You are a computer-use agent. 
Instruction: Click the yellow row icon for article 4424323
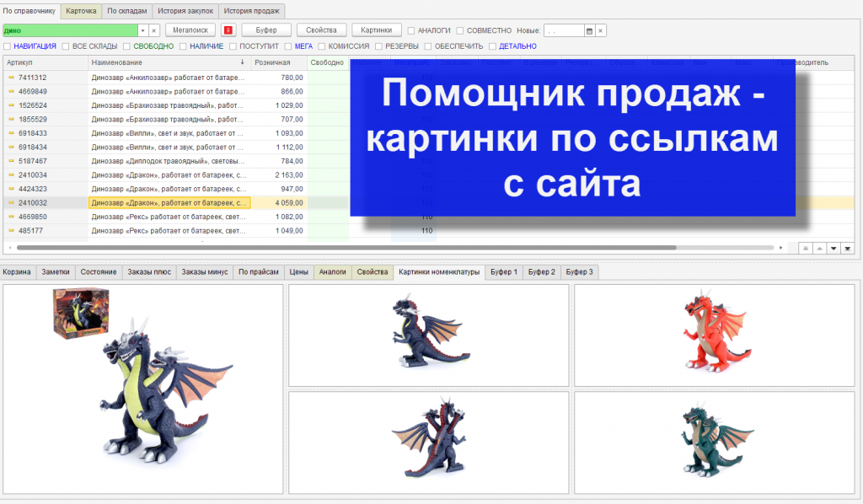coord(11,189)
